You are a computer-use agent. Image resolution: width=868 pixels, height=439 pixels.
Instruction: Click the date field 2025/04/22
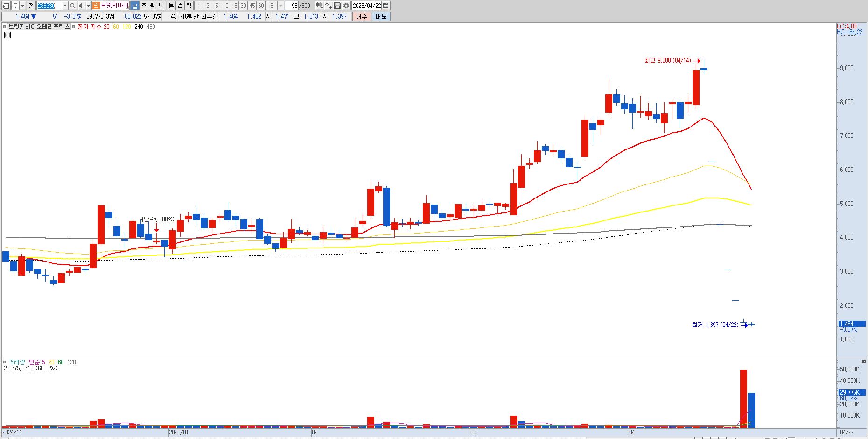point(367,6)
